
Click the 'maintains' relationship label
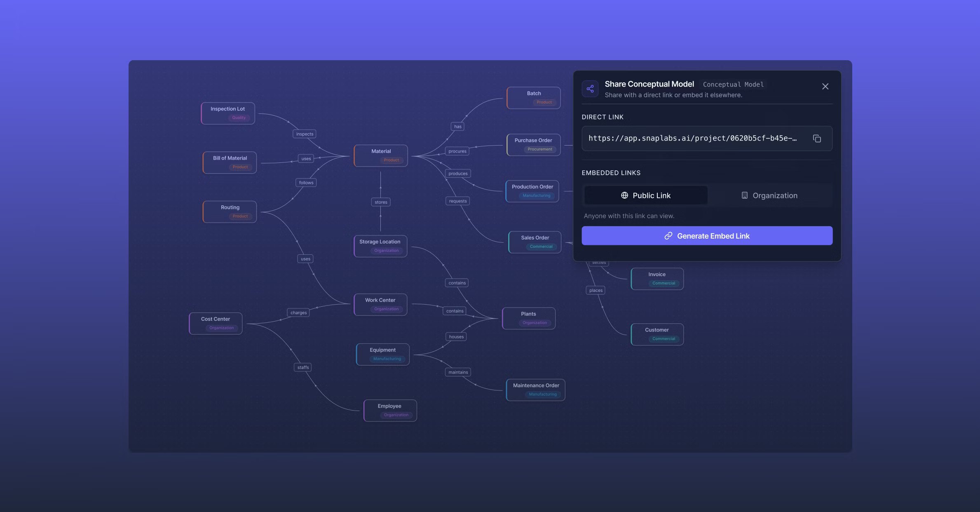click(458, 372)
